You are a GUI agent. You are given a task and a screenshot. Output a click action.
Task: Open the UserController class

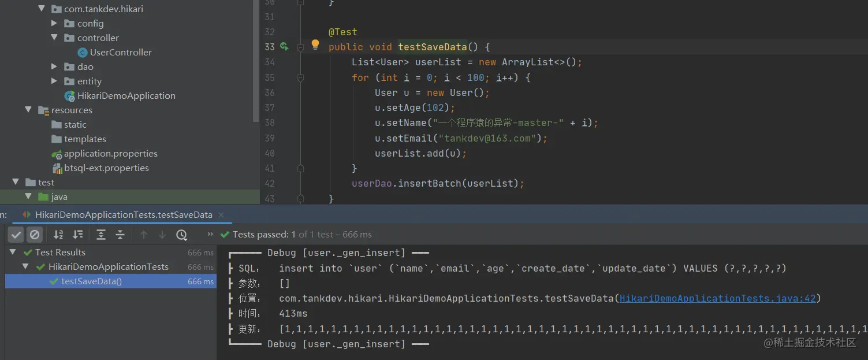pos(121,52)
